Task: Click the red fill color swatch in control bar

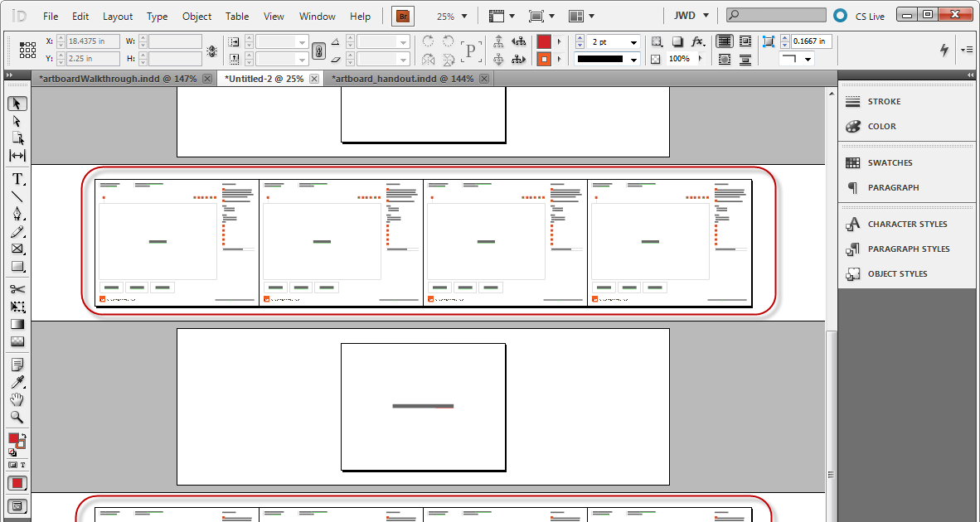Action: pyautogui.click(x=544, y=41)
